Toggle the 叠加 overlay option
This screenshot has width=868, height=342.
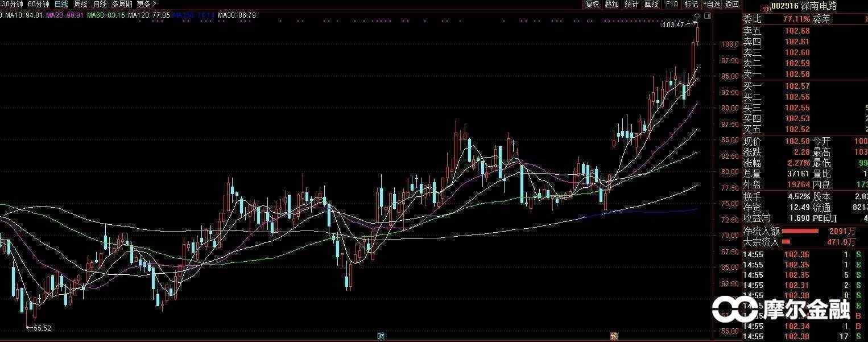(611, 4)
